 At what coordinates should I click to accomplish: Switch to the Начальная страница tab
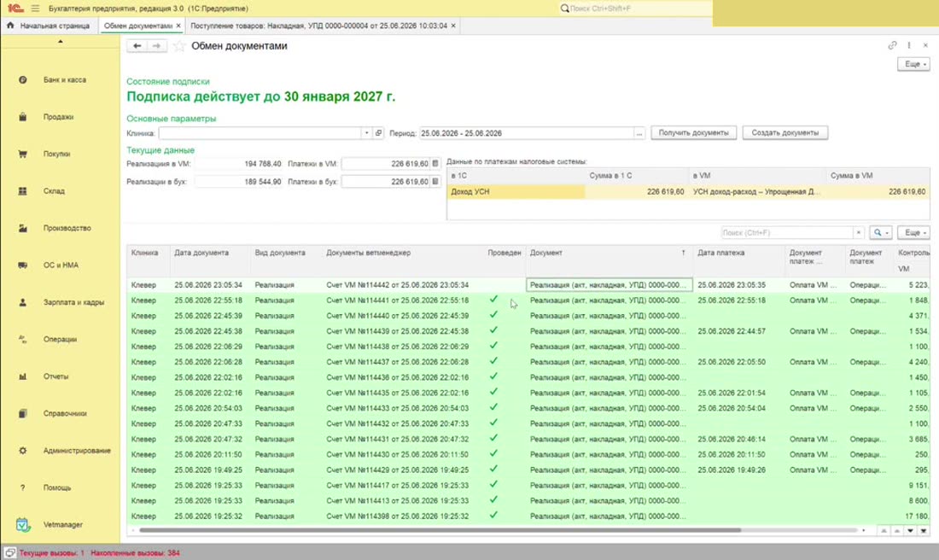[50, 26]
